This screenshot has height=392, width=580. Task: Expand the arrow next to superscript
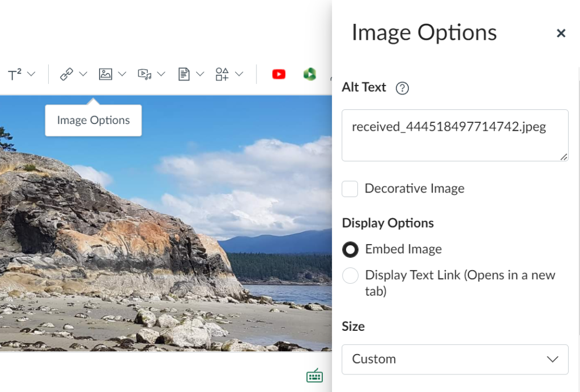coord(31,74)
